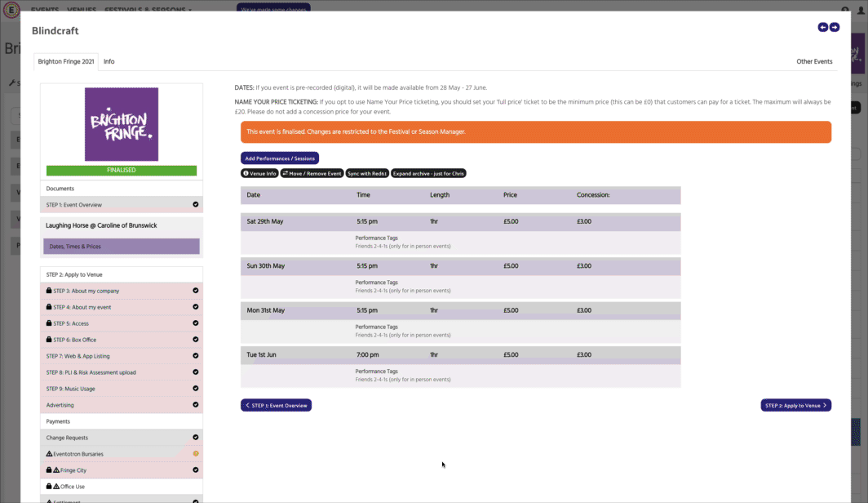Screen dimensions: 868x503
Task: Click the checkmark icon on STEP 3 row
Action: pos(196,290)
